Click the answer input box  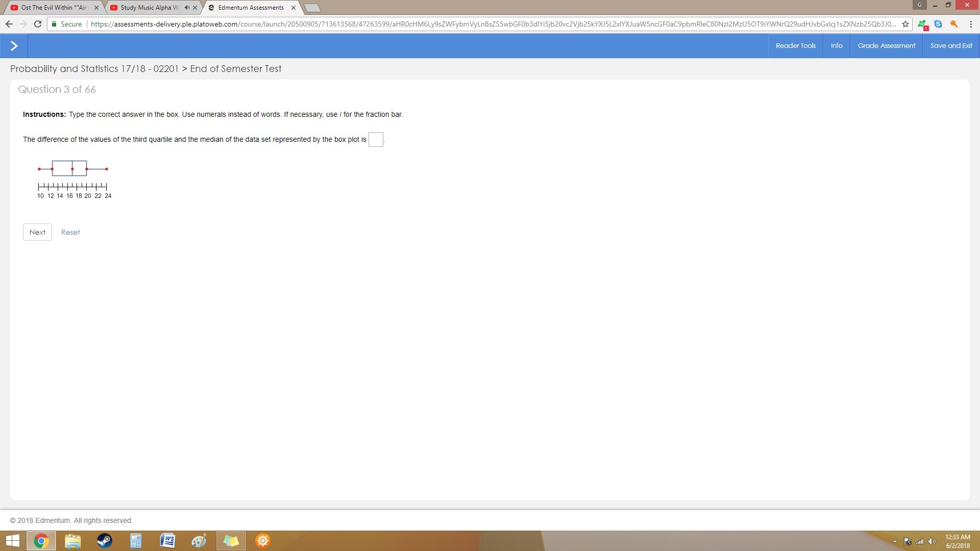pos(376,139)
